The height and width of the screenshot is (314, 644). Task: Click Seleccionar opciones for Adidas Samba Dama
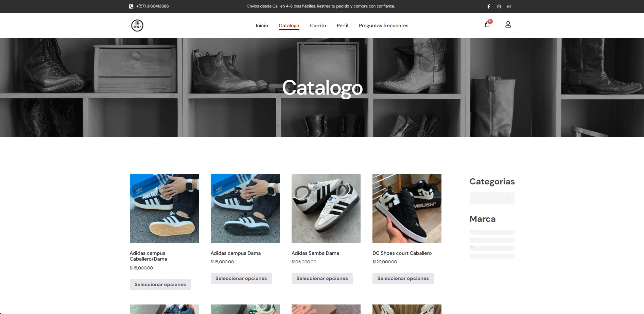click(322, 278)
